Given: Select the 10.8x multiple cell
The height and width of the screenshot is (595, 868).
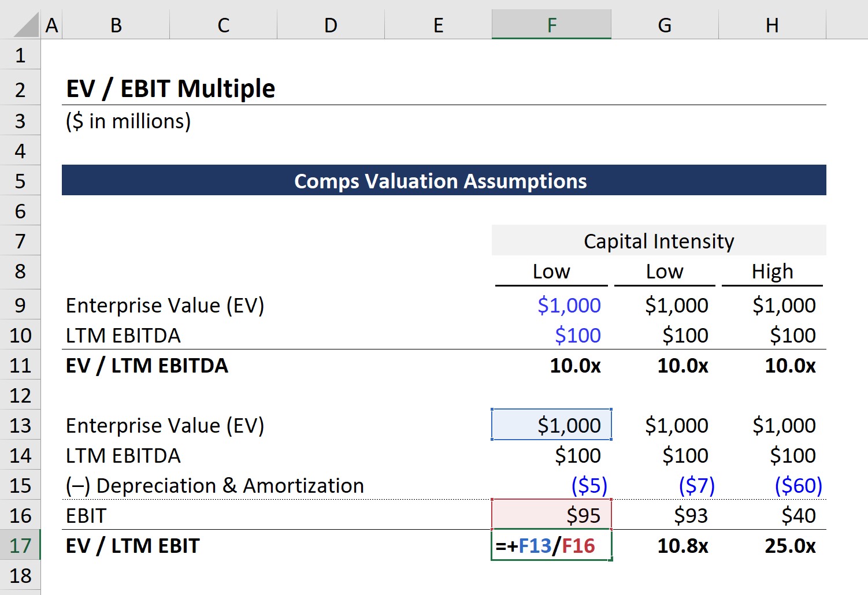Looking at the screenshot, I should pos(665,545).
